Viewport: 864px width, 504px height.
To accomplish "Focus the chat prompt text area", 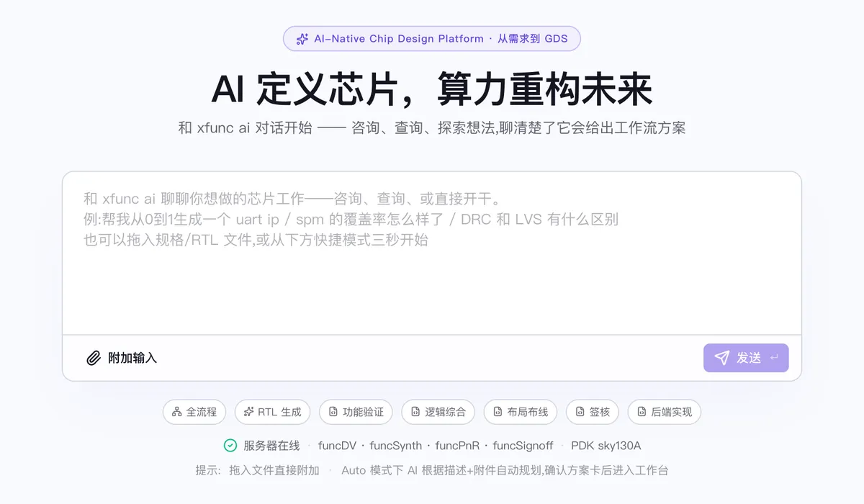I will 432,253.
